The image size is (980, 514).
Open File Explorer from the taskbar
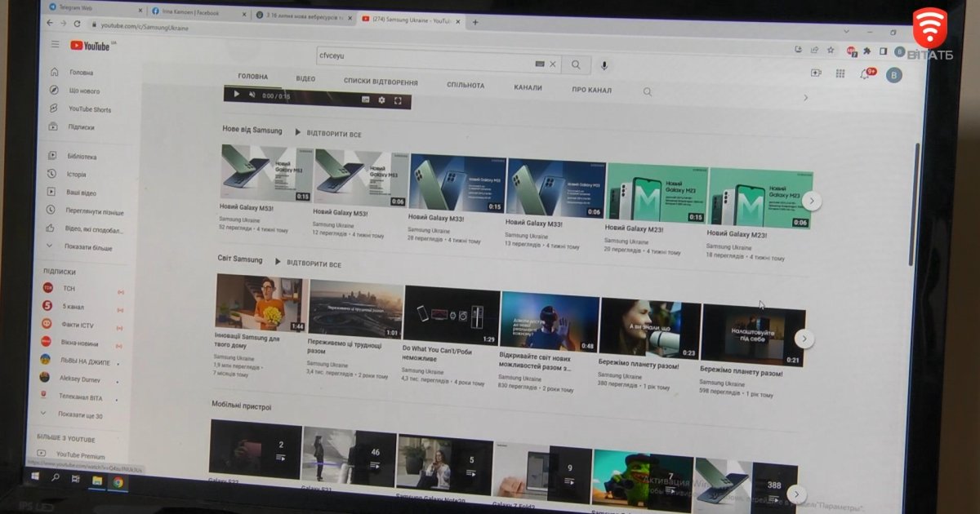point(97,481)
